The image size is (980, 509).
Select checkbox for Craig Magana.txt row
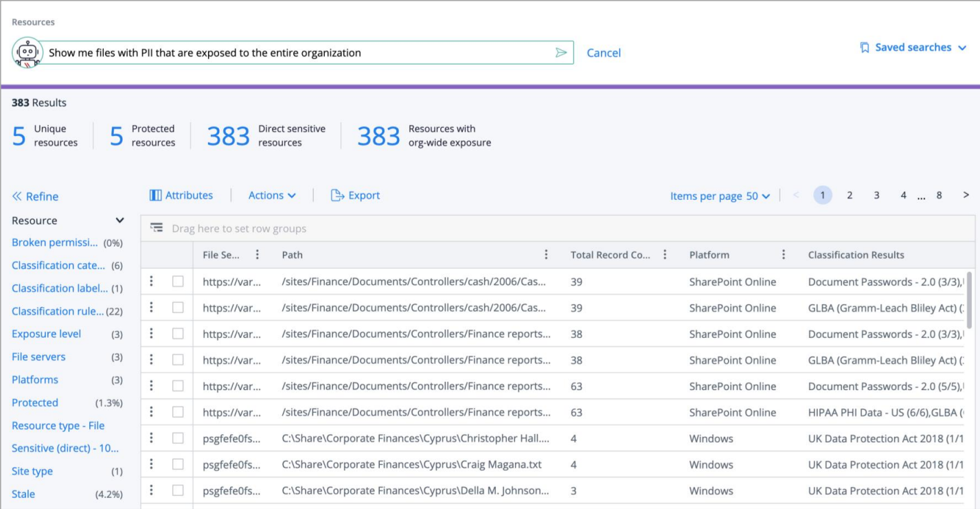point(178,464)
